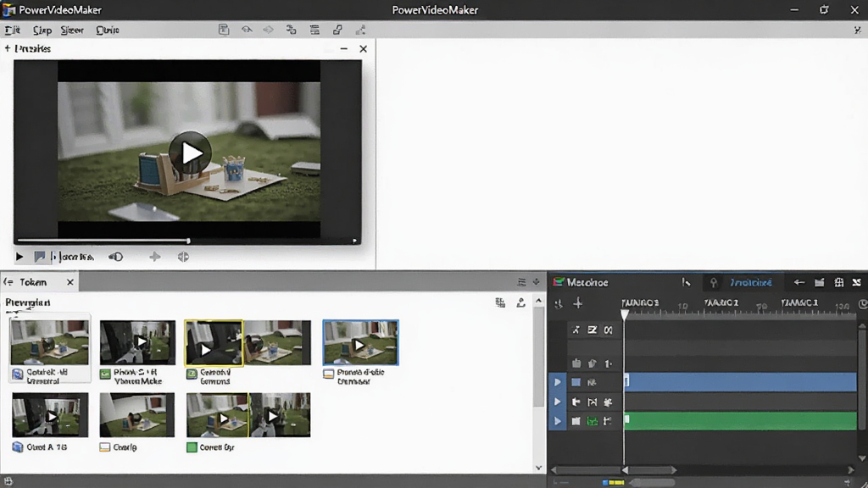Click the large play button over the preview video
868x488 pixels.
click(x=190, y=152)
